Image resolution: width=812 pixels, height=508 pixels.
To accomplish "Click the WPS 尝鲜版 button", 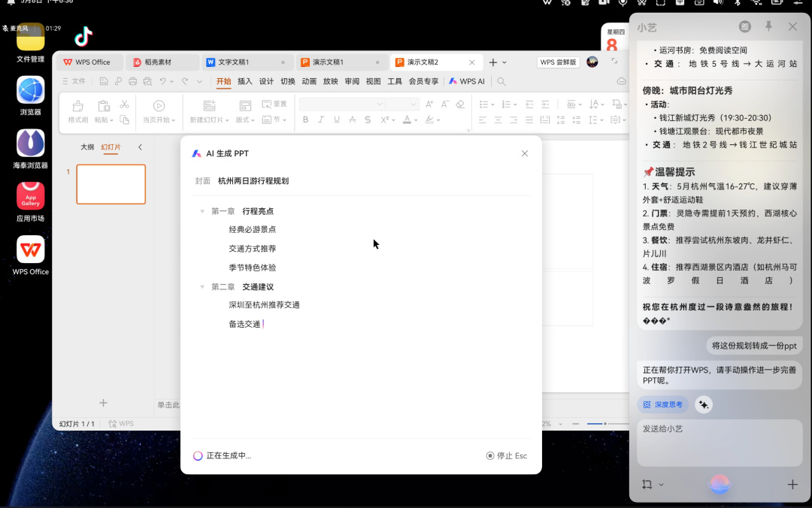I will click(558, 62).
